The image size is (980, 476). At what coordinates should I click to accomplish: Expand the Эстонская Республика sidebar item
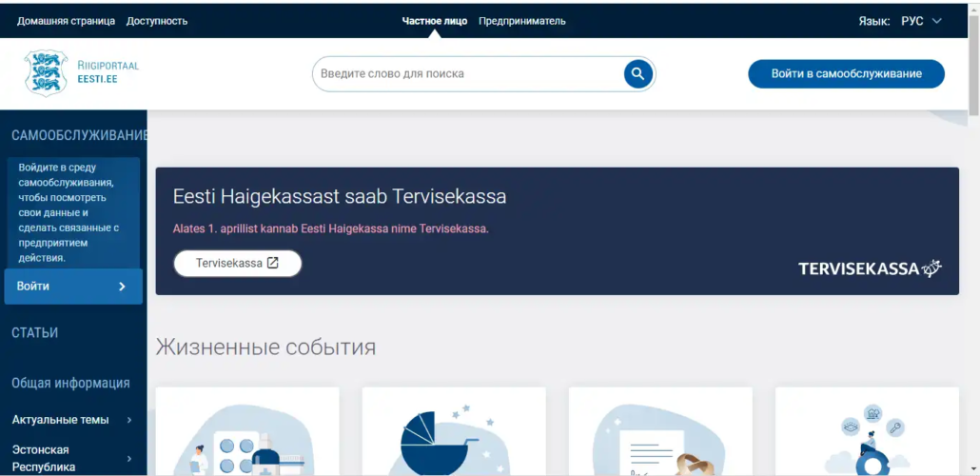[73, 459]
